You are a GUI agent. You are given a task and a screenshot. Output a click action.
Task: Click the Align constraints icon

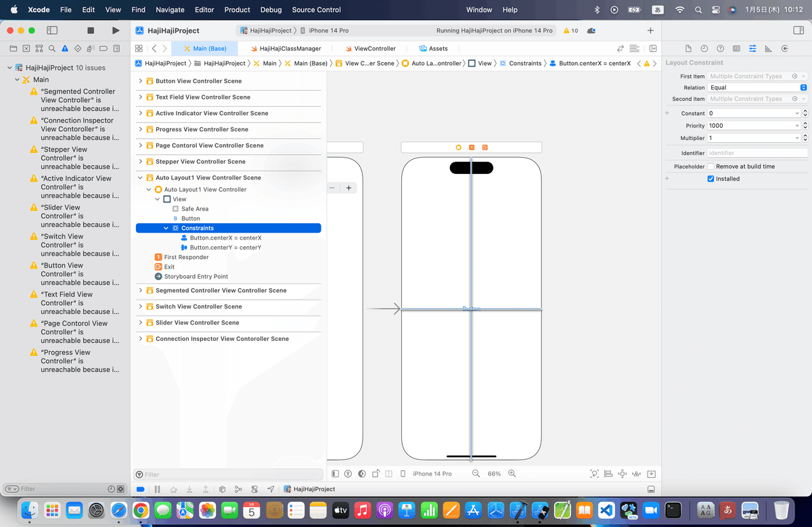(x=608, y=474)
